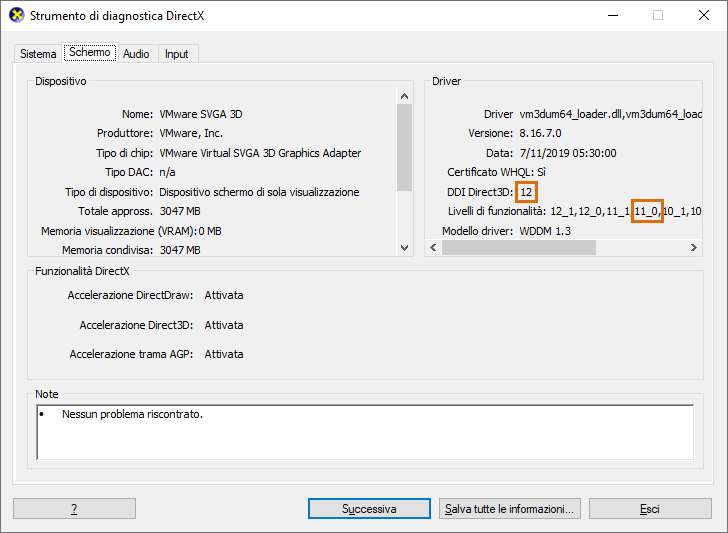728x533 pixels.
Task: Click the DDI Direct3D value '12'
Action: coord(526,192)
